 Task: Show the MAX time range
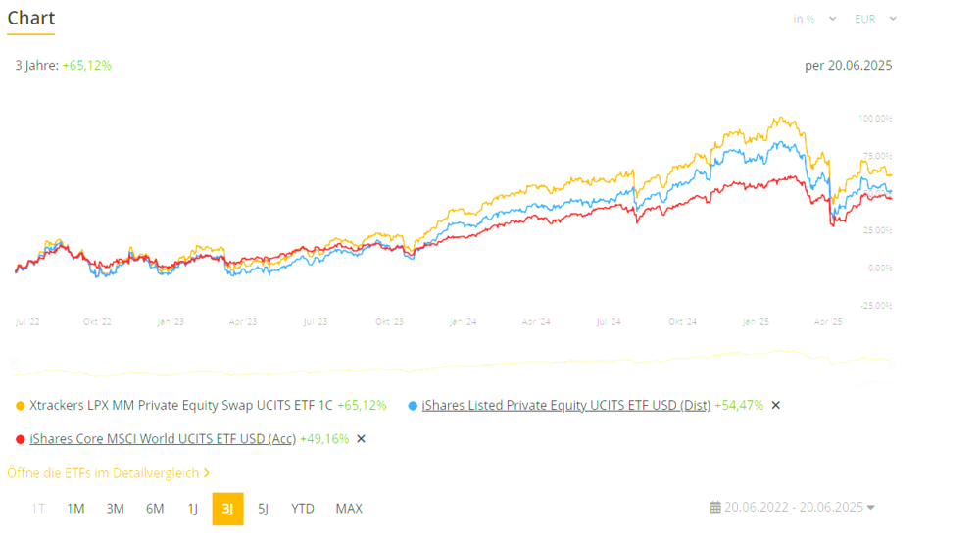point(349,509)
